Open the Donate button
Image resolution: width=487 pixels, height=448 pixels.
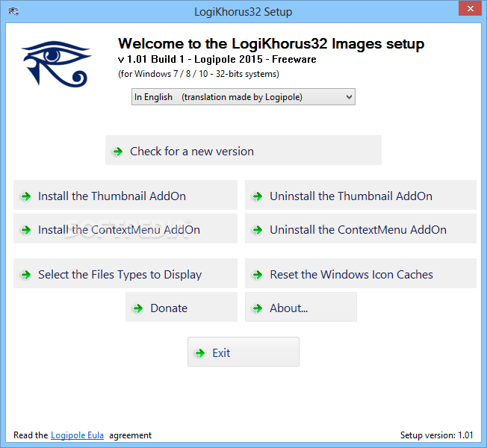pyautogui.click(x=182, y=307)
